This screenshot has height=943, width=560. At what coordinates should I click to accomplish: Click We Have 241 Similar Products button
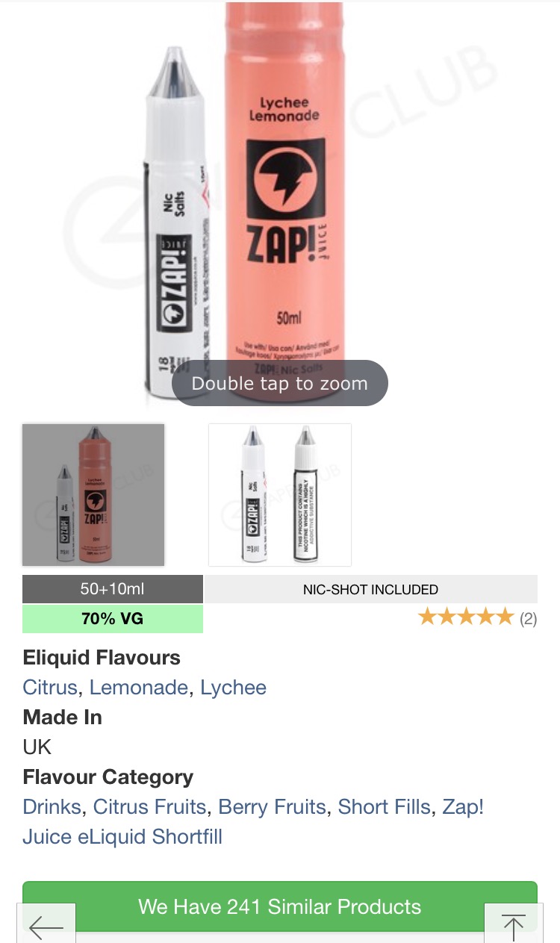pos(280,906)
